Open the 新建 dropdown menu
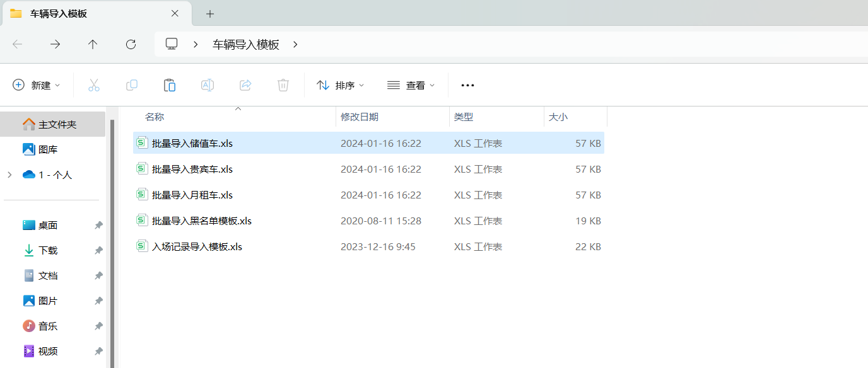The image size is (868, 368). coord(37,85)
